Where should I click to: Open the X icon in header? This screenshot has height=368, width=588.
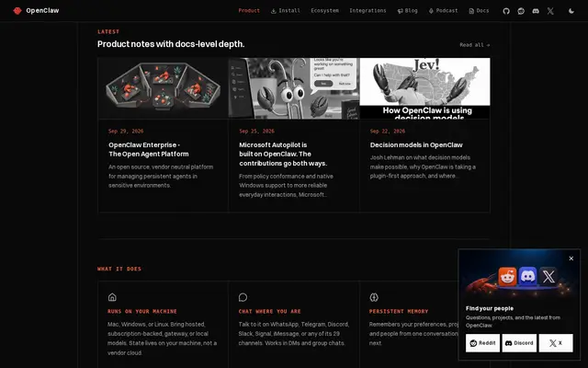click(550, 11)
